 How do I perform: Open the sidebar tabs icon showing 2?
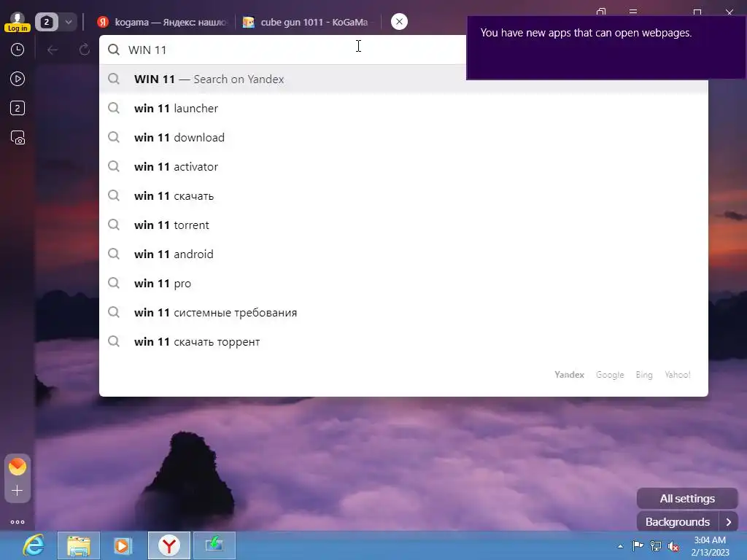[x=18, y=108]
